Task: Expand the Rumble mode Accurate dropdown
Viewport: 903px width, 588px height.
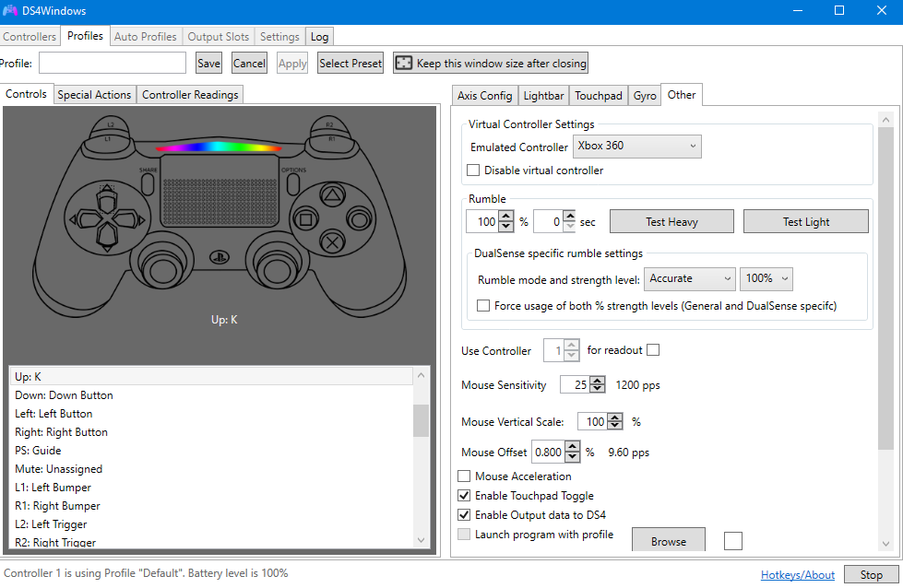Action: tap(690, 278)
